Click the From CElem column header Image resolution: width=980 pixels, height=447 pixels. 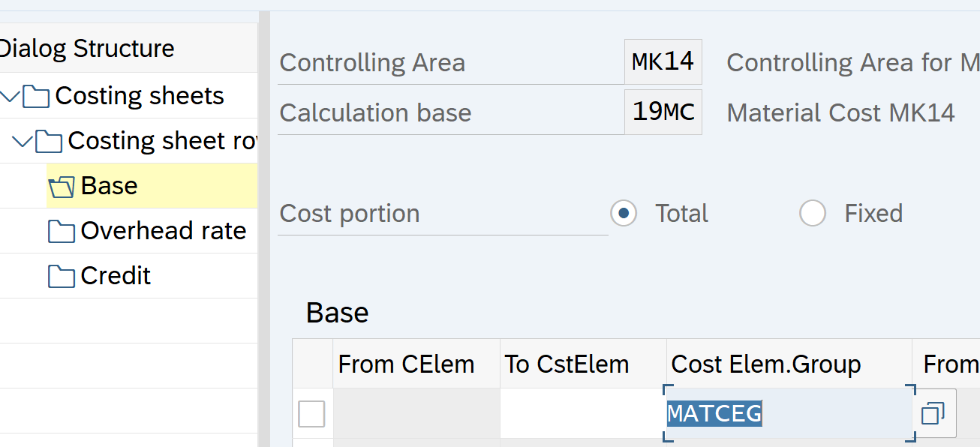point(407,364)
